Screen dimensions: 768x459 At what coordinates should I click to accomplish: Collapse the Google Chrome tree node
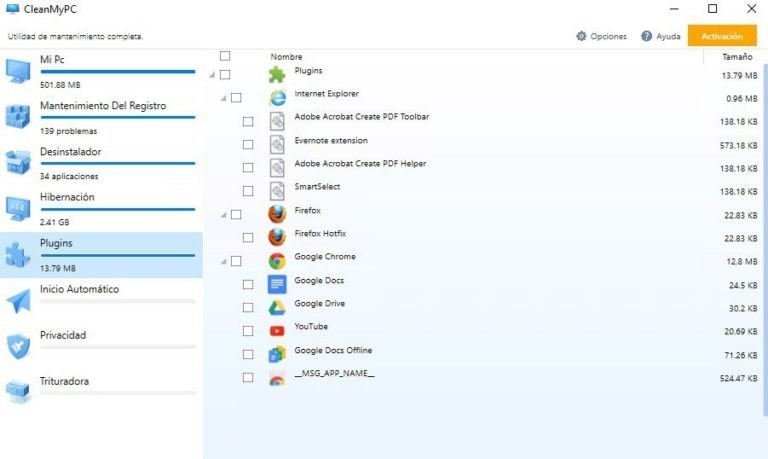(x=223, y=261)
